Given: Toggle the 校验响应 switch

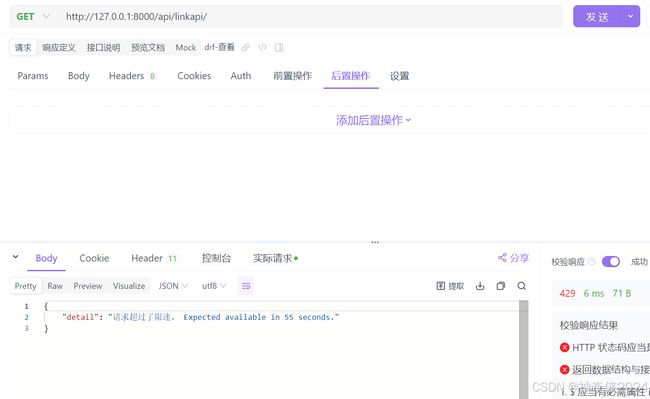Looking at the screenshot, I should click(x=611, y=261).
